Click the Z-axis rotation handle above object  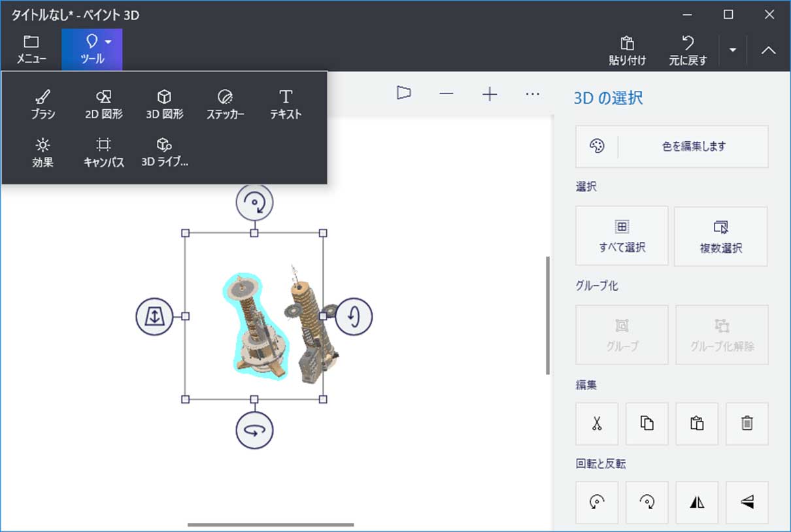254,202
